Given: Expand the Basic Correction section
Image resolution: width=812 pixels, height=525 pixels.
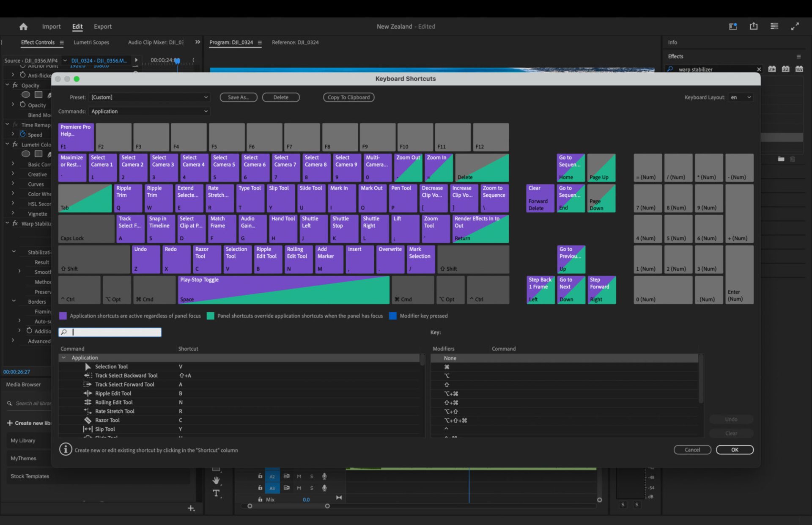Looking at the screenshot, I should point(13,164).
